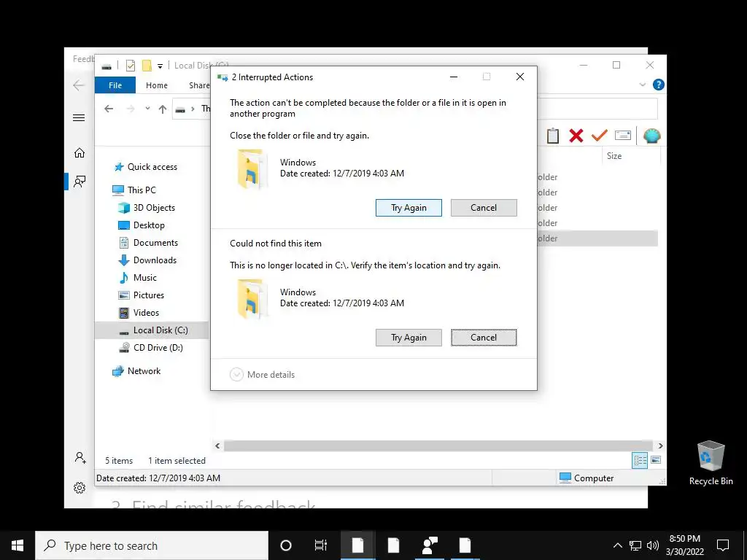Click the red X Delete toolbar icon
Image resolution: width=747 pixels, height=560 pixels.
coord(576,136)
